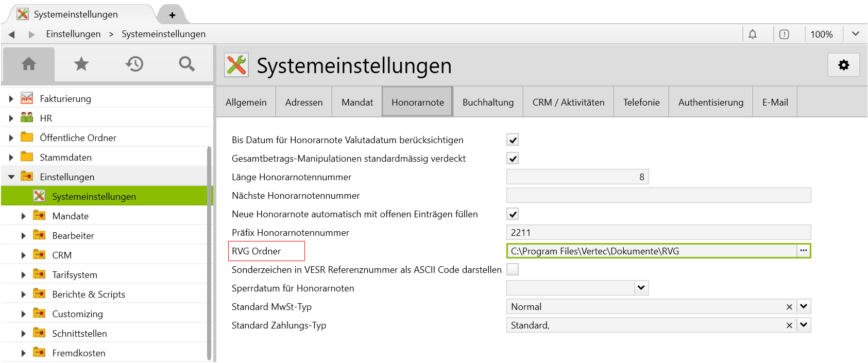This screenshot has height=363, width=868.
Task: Click the gear settings button
Action: [843, 65]
